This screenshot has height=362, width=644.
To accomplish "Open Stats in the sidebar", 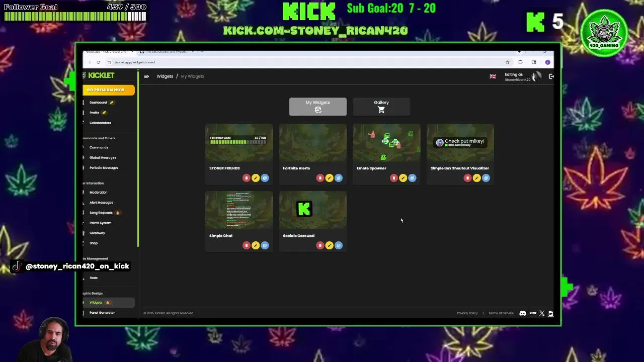I will pyautogui.click(x=94, y=278).
